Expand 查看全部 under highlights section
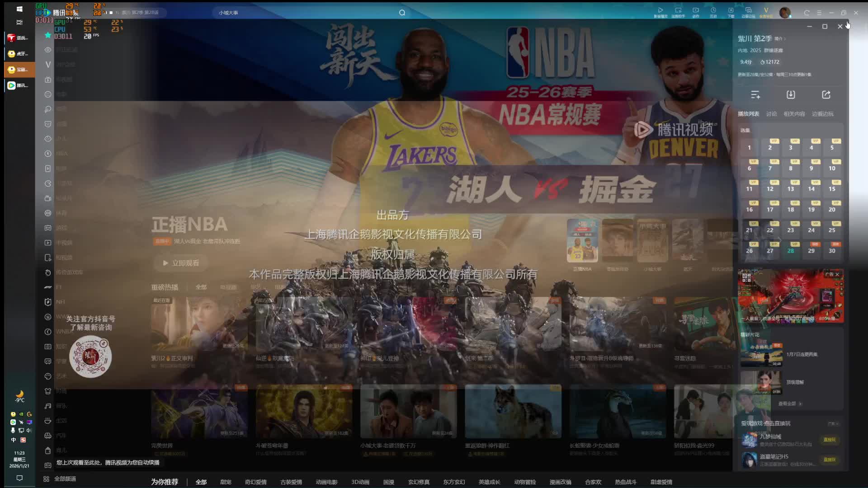 [x=789, y=404]
